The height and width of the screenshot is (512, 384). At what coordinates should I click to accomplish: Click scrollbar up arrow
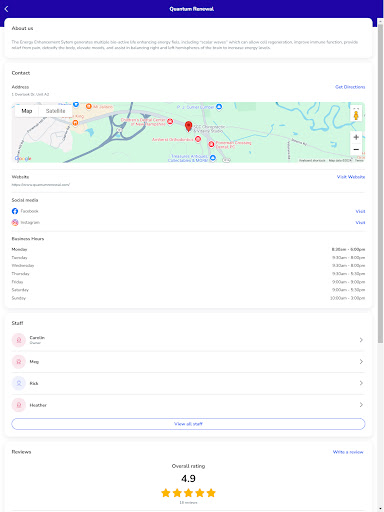pyautogui.click(x=380, y=21)
